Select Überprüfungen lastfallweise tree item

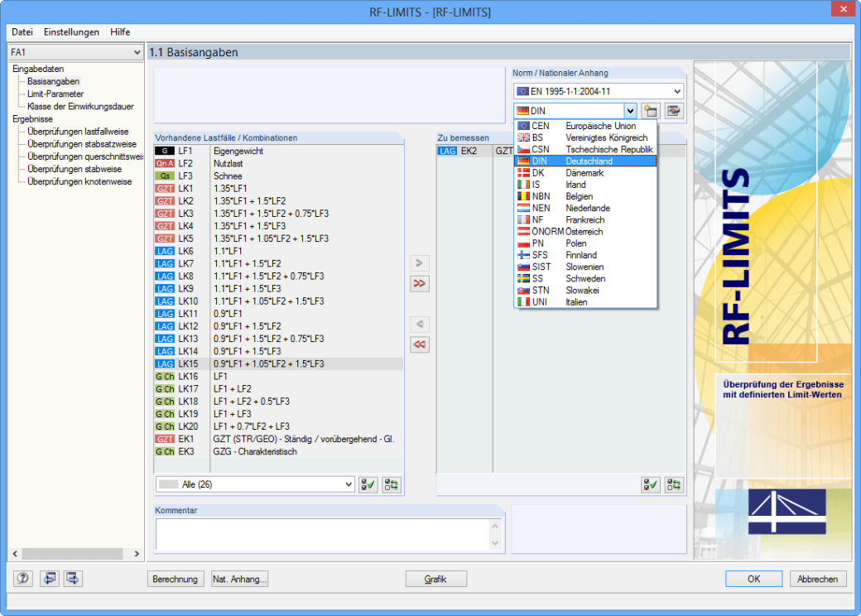(x=78, y=131)
